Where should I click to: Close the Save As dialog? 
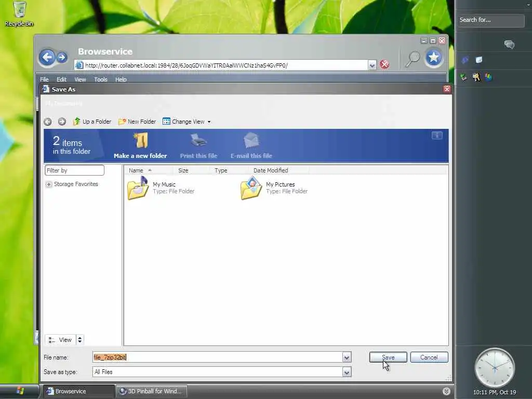[447, 89]
